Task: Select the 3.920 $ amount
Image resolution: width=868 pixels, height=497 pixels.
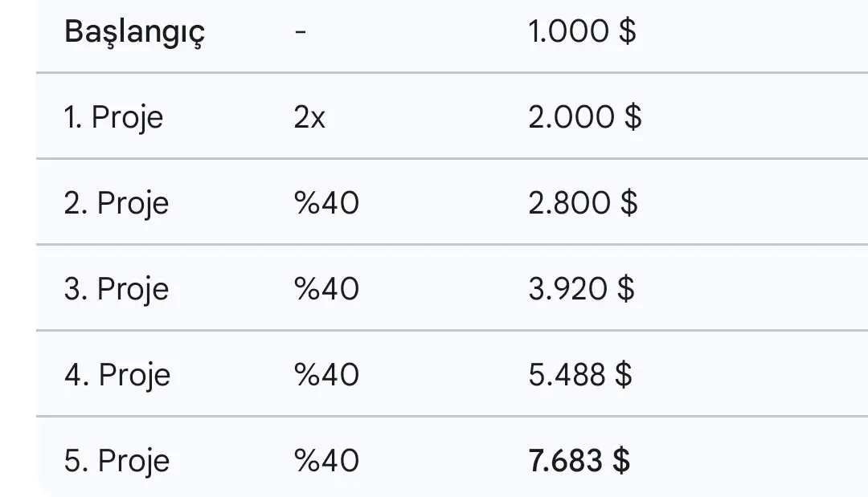Action: click(x=581, y=288)
